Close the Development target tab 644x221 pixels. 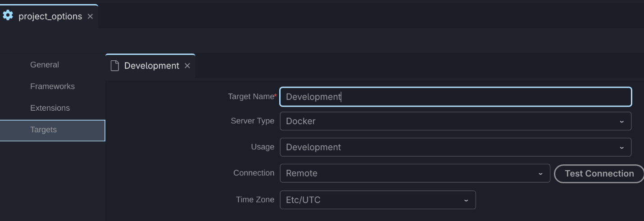[x=187, y=66]
